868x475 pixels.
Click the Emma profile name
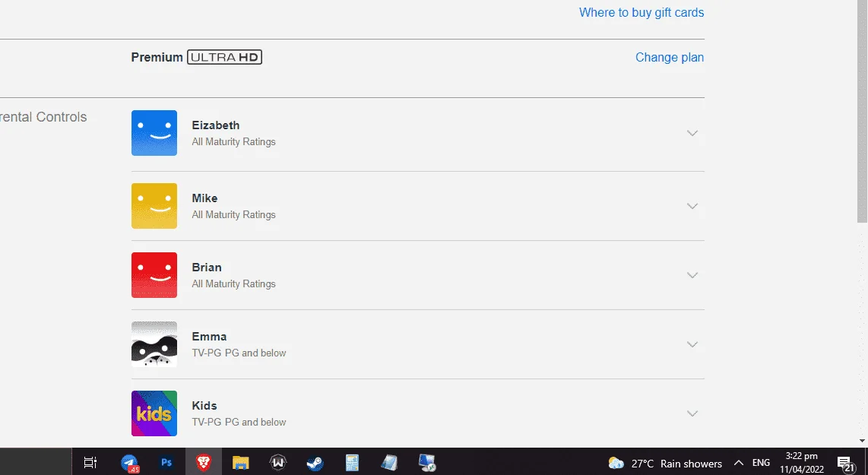(209, 337)
